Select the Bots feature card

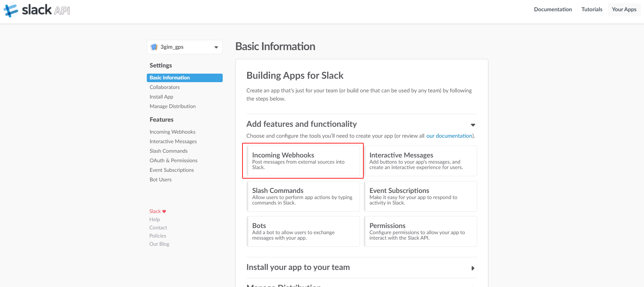tap(303, 231)
